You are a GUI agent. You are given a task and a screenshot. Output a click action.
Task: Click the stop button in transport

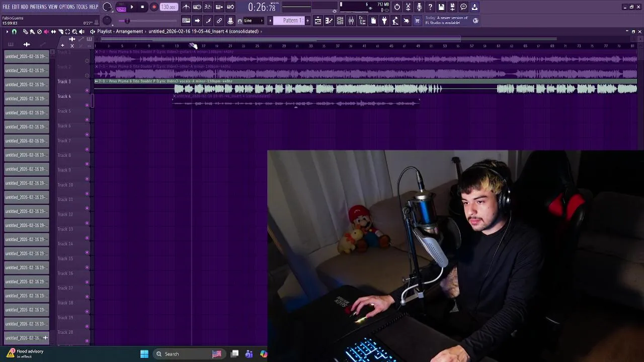[x=143, y=7]
